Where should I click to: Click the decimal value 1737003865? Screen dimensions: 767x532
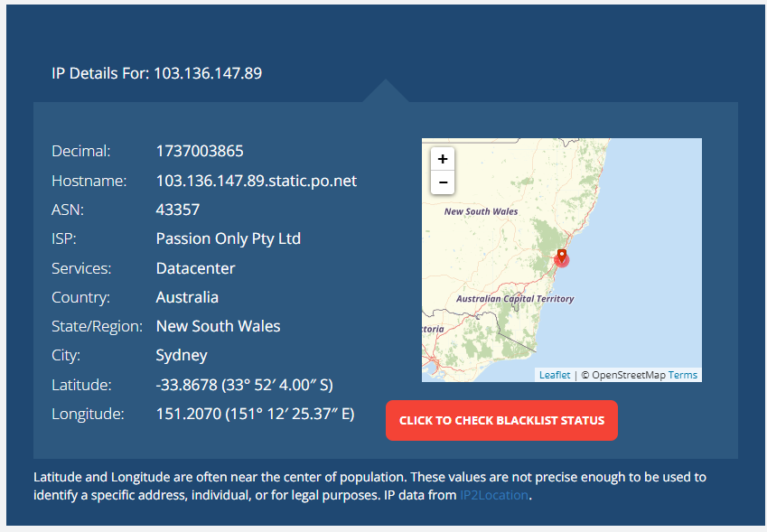pyautogui.click(x=200, y=151)
